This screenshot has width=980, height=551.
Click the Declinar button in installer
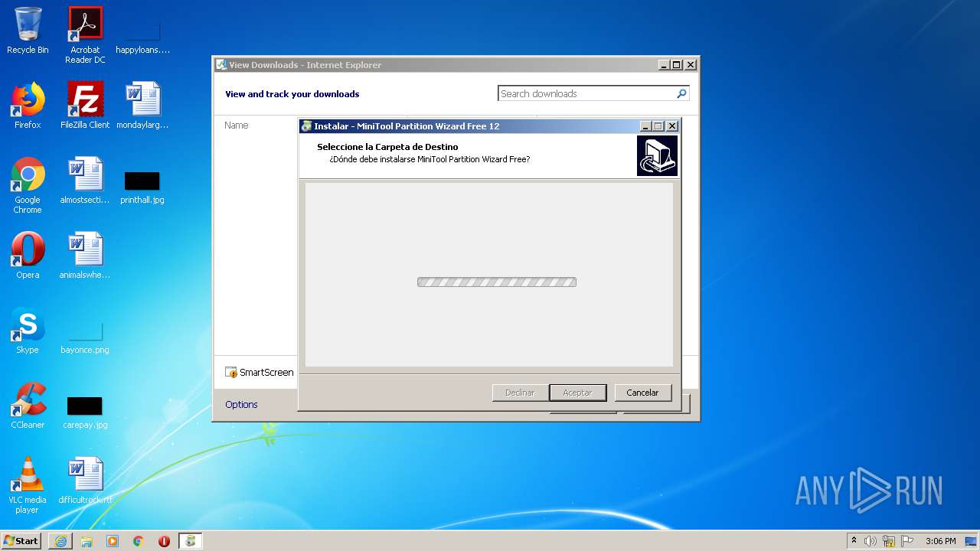pos(520,393)
